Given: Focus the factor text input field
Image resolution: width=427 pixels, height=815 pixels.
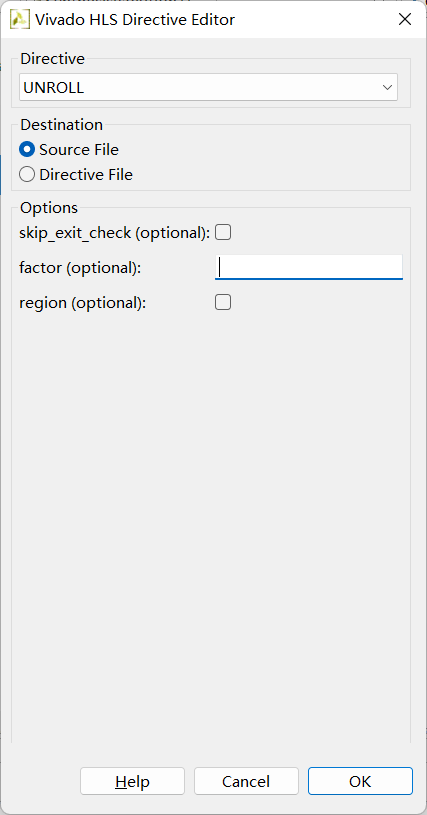Looking at the screenshot, I should click(x=309, y=267).
